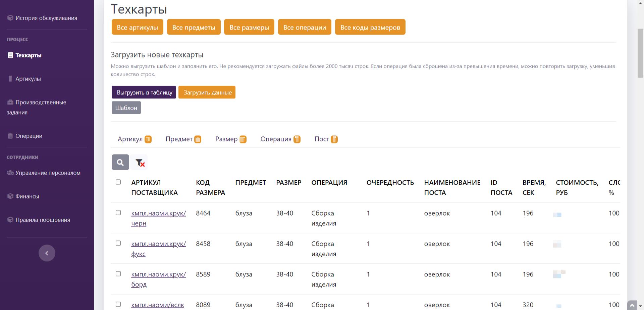Open the кмпл.наоми.крук/фукс article link
The image size is (644, 310).
pos(158,244)
